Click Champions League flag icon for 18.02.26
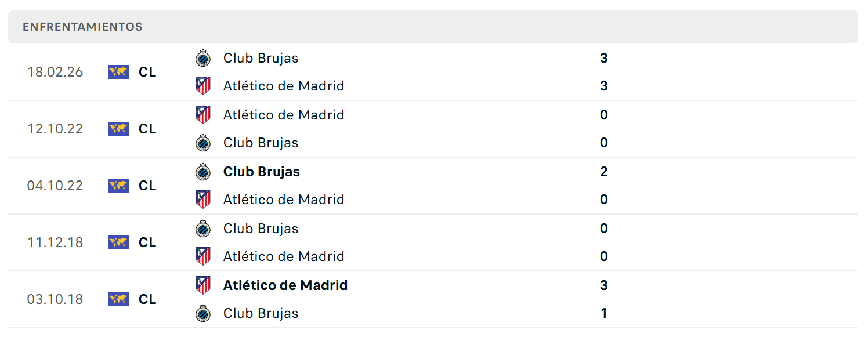Image resolution: width=868 pixels, height=337 pixels. 118,72
